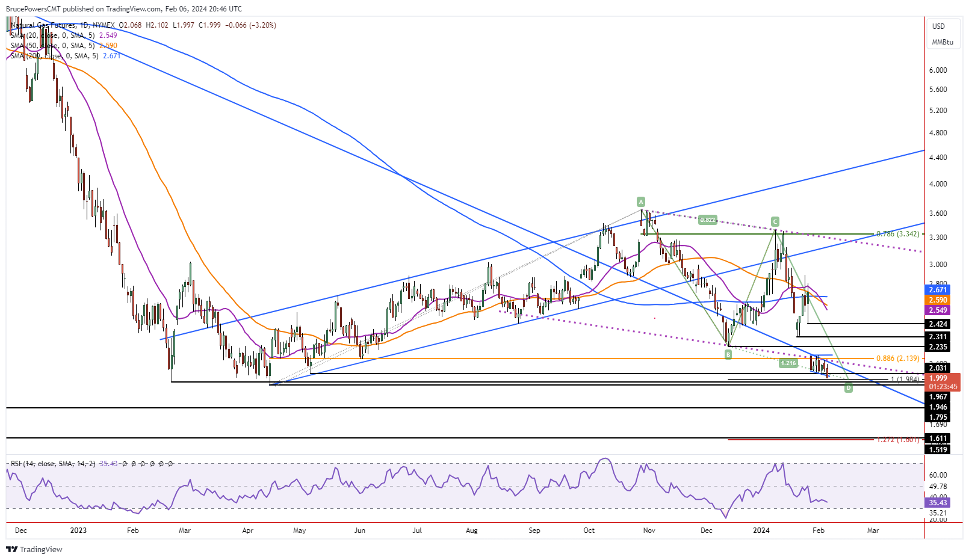Click the black 1.946 price level tag
This screenshot has height=560, width=969.
tap(938, 407)
